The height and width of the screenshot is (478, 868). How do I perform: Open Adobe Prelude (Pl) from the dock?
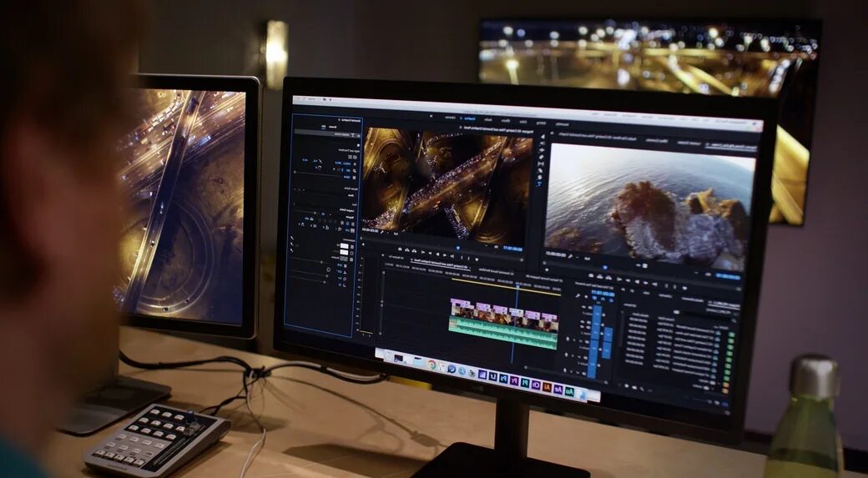[525, 383]
